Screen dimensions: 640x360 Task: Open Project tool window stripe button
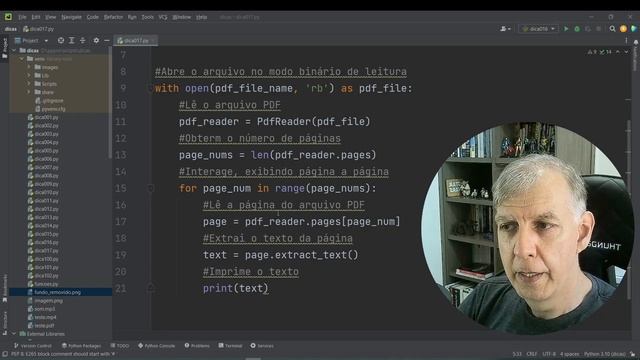coord(5,48)
